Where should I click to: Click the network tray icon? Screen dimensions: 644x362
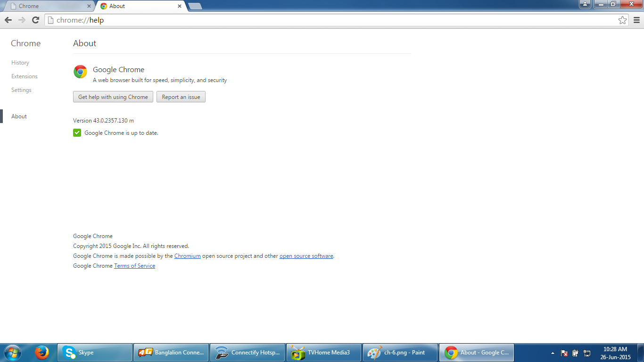point(587,353)
